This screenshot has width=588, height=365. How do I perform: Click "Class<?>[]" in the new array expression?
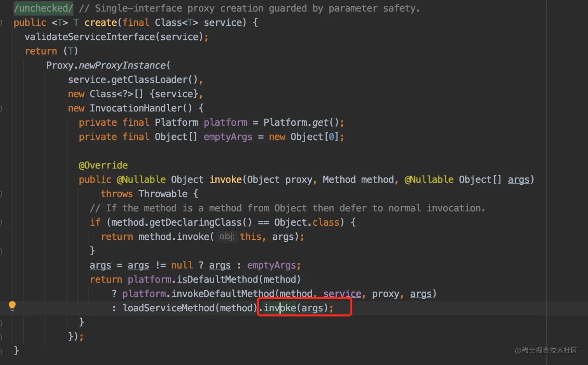116,94
